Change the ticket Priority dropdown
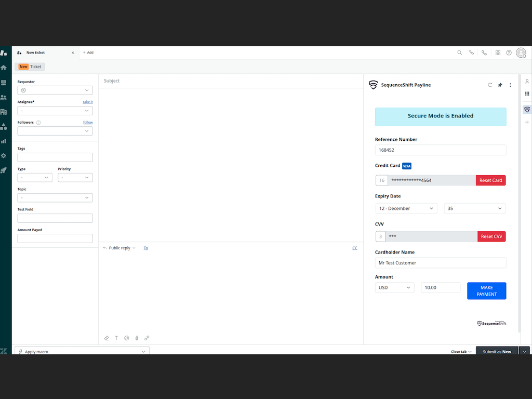 point(75,177)
